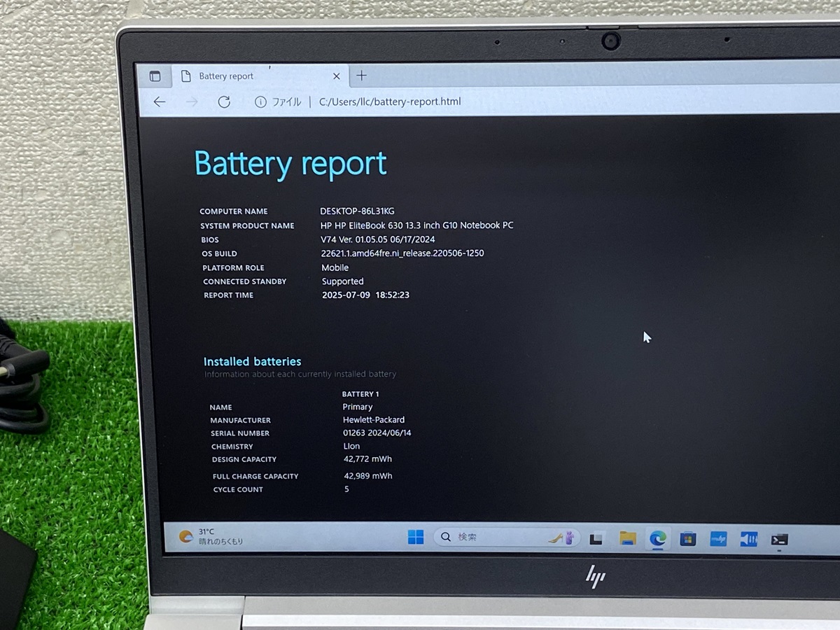
Task: Select computer name DESKTOP-86L31KG
Action: tap(357, 211)
